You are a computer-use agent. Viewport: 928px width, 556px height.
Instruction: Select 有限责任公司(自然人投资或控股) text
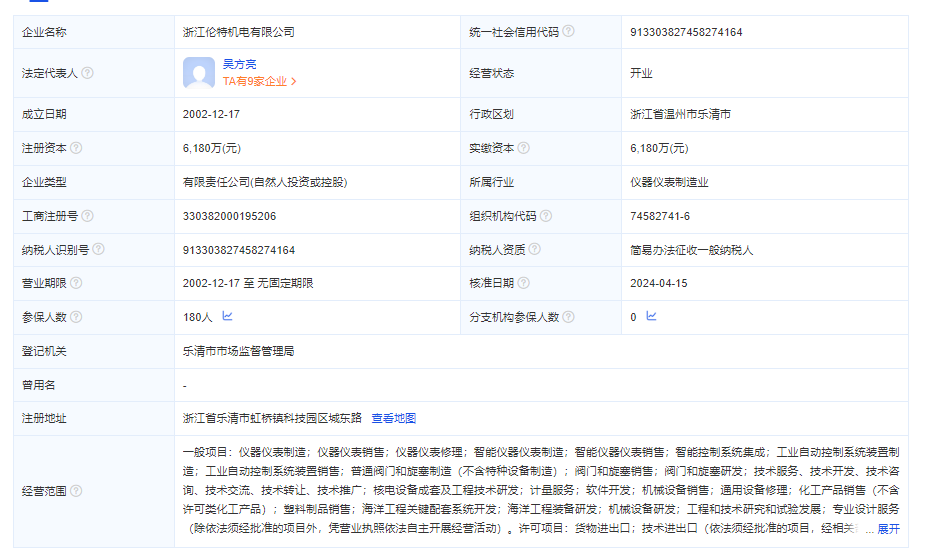click(x=265, y=182)
